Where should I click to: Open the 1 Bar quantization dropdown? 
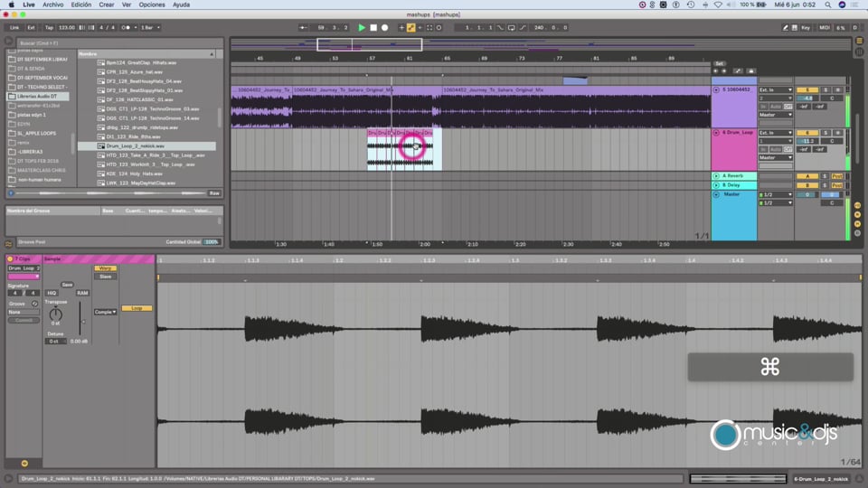click(150, 28)
